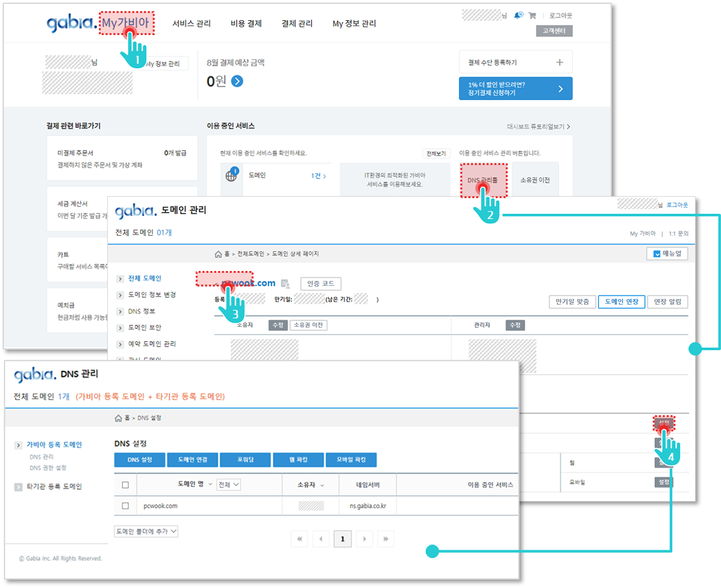Open the 도메인 폴더에 추가 dropdown
721x588 pixels.
(x=146, y=531)
